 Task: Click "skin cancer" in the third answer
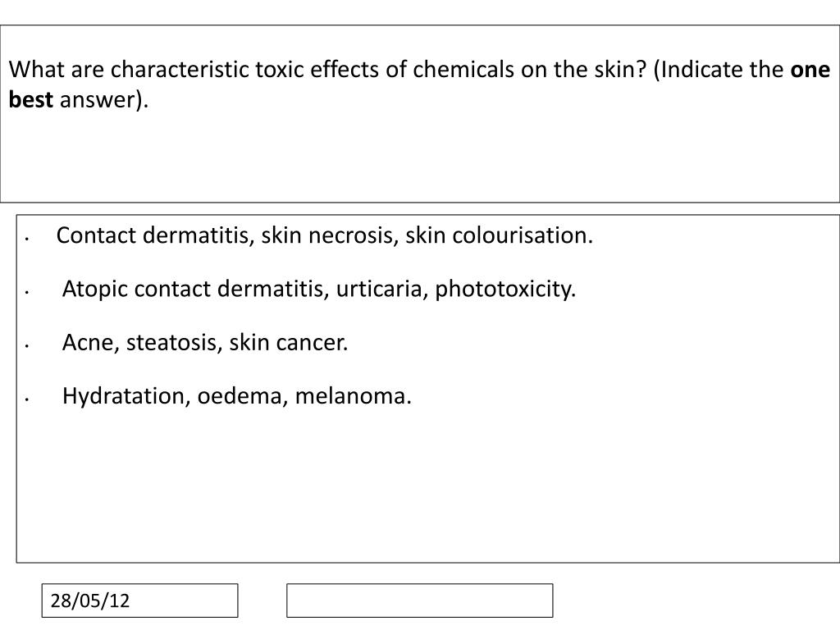[x=289, y=343]
